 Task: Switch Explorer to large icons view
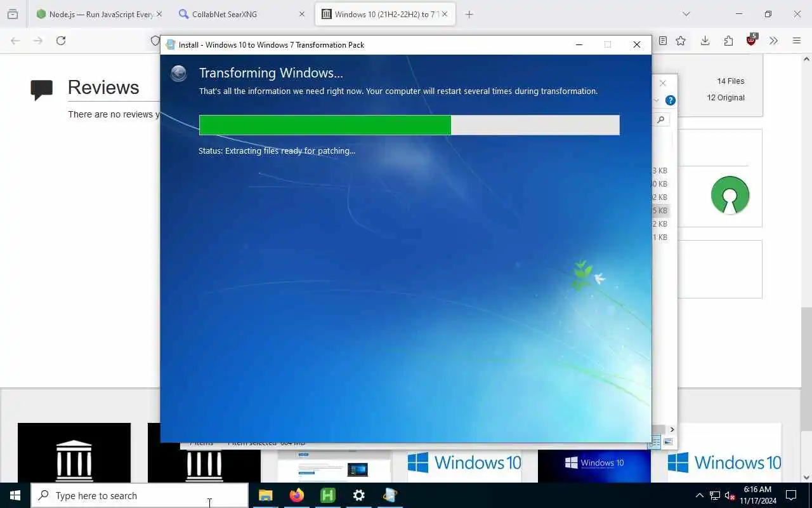tap(668, 442)
